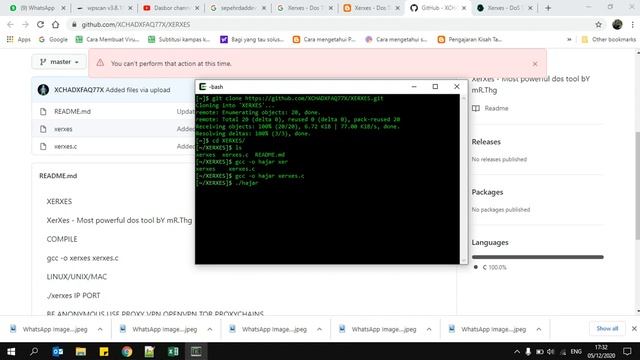Reload the GitHub page
The width and height of the screenshot is (640, 360).
point(40,24)
